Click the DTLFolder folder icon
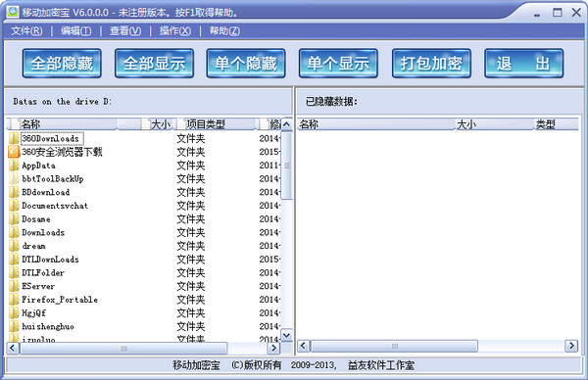 coord(14,272)
